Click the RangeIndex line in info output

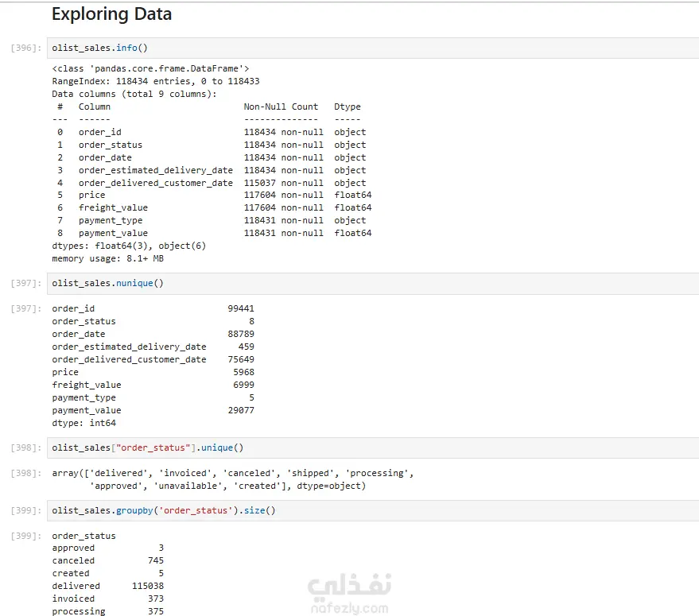(156, 81)
